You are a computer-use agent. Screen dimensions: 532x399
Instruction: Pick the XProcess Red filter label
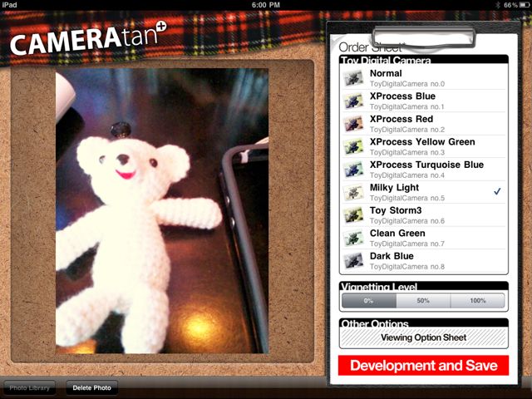[401, 119]
